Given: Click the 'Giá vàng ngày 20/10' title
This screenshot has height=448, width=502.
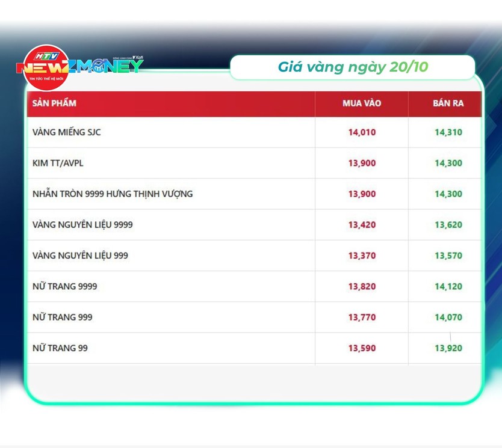Looking at the screenshot, I should click(x=353, y=67).
